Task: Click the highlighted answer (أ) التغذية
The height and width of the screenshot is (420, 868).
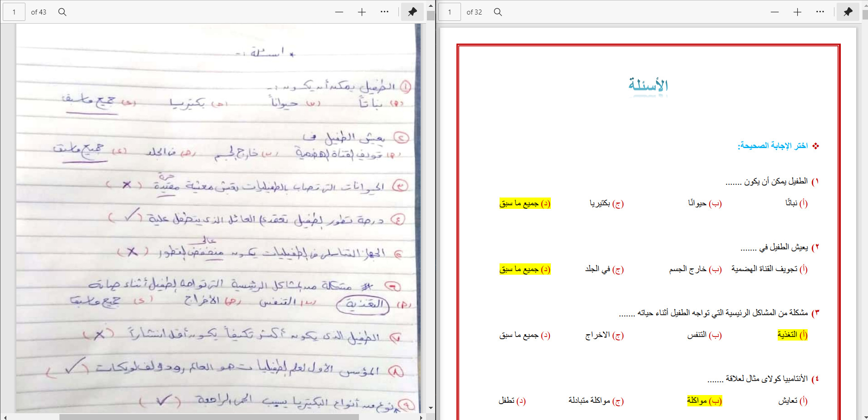Action: click(792, 335)
